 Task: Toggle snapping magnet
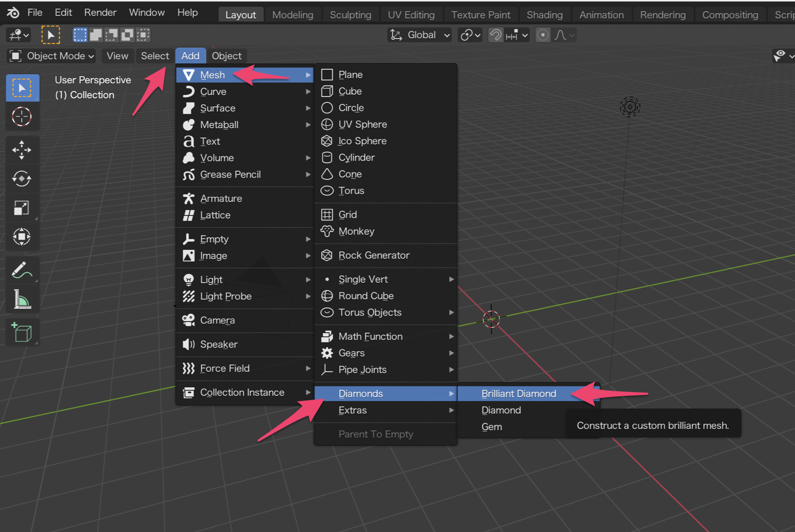(x=496, y=35)
